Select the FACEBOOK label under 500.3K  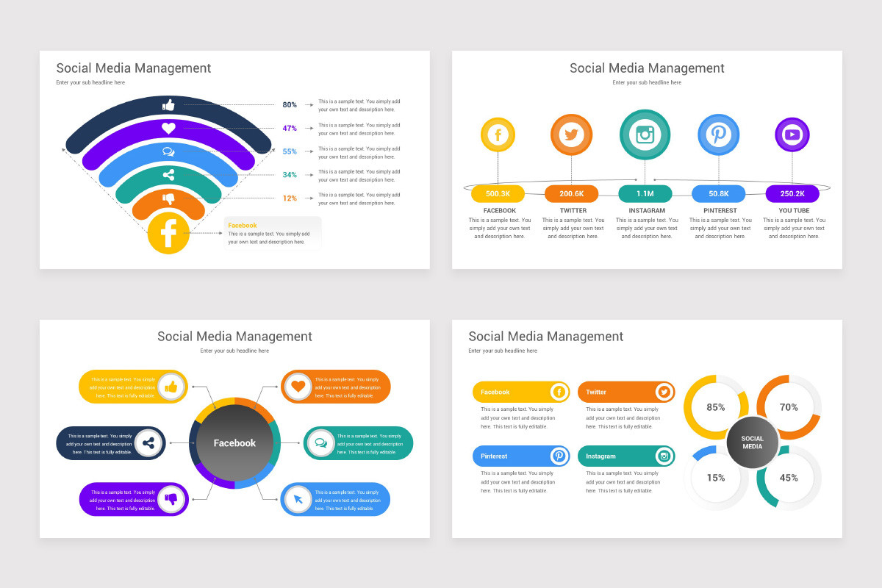[x=500, y=211]
